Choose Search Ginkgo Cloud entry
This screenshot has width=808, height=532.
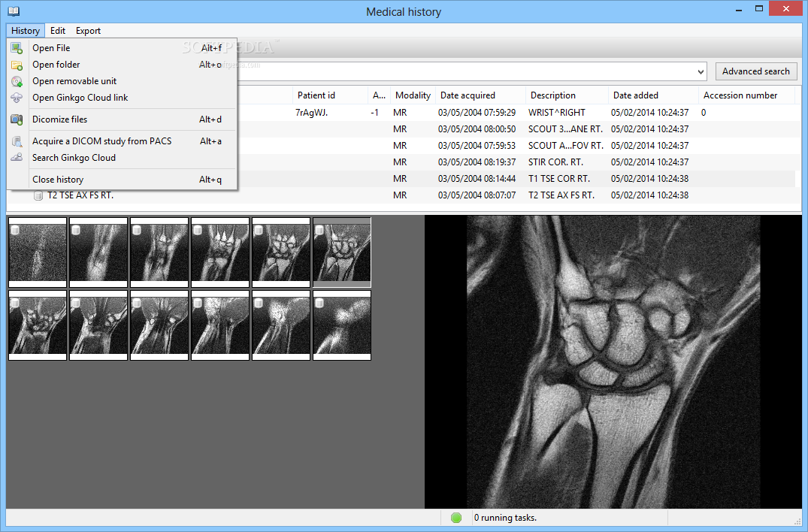point(122,157)
